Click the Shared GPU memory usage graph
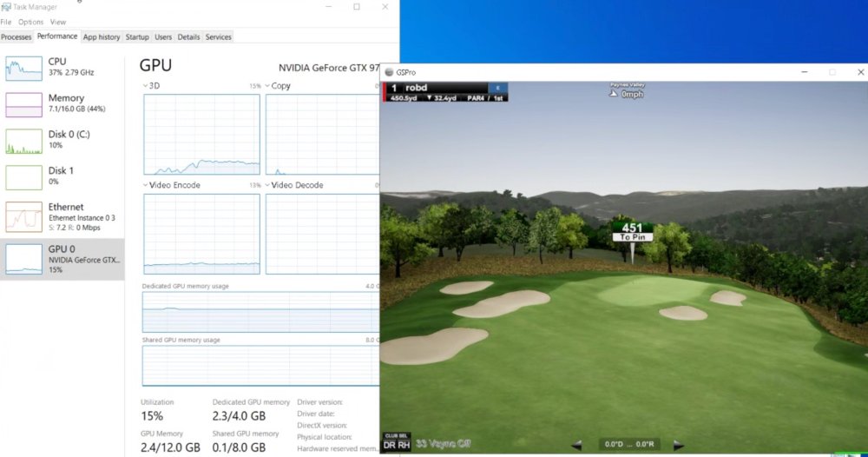The height and width of the screenshot is (457, 868). pyautogui.click(x=260, y=366)
